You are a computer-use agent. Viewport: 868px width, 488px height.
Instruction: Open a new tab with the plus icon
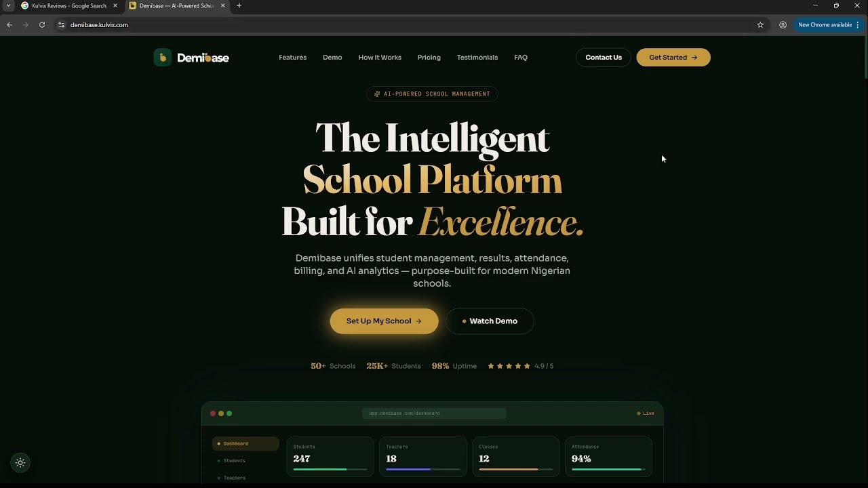point(239,5)
